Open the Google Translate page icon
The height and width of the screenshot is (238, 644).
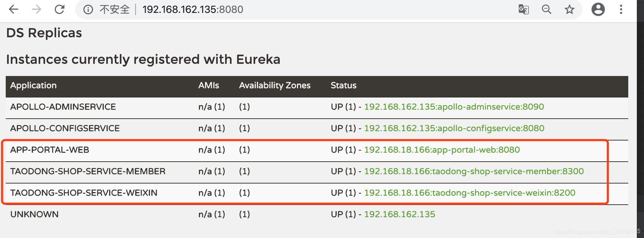pos(523,9)
